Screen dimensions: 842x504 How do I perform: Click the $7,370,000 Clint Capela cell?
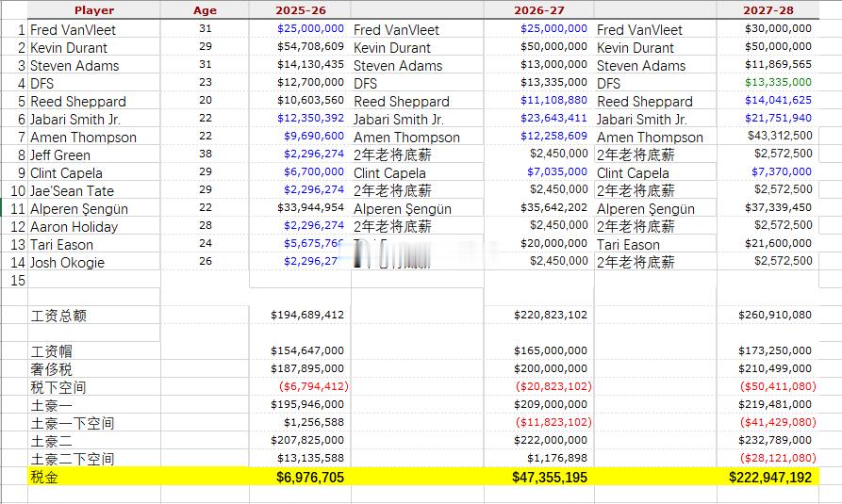tap(782, 171)
